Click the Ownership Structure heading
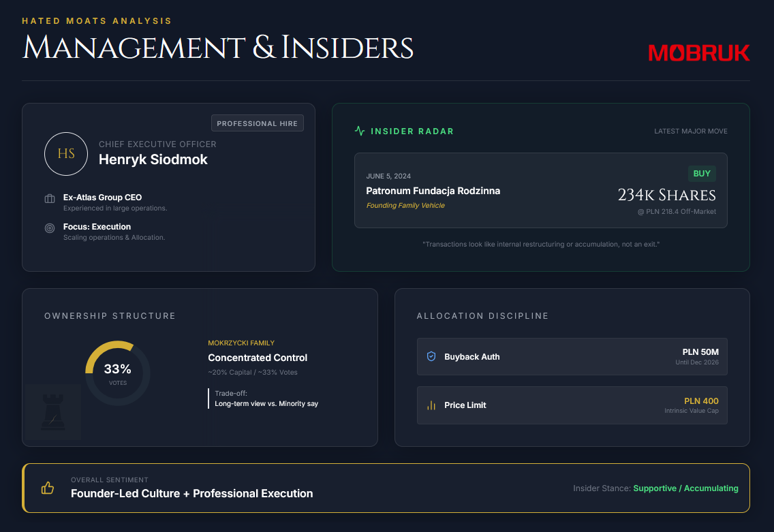 [110, 316]
